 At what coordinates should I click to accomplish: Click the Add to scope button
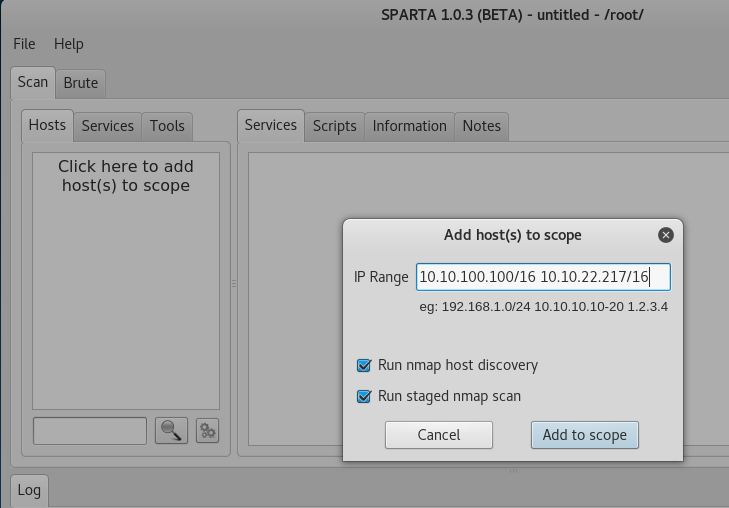point(584,435)
